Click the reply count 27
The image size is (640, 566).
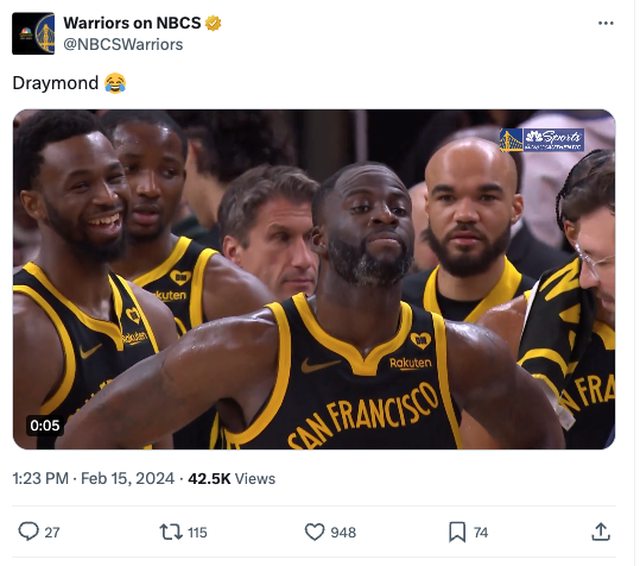point(52,533)
